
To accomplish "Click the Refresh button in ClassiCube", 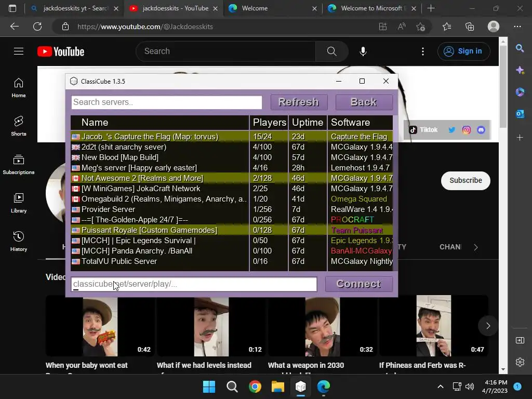I will [x=299, y=102].
